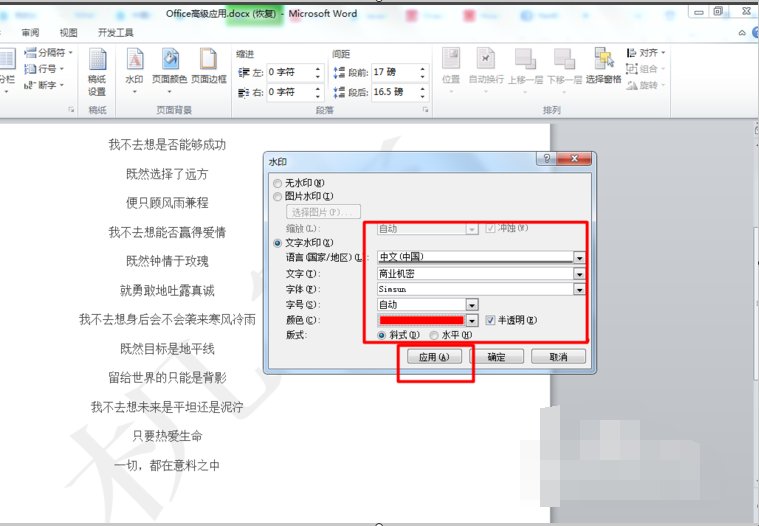The height and width of the screenshot is (526, 759).
Task: Click the help question mark in 水印 dialog
Action: pyautogui.click(x=546, y=158)
